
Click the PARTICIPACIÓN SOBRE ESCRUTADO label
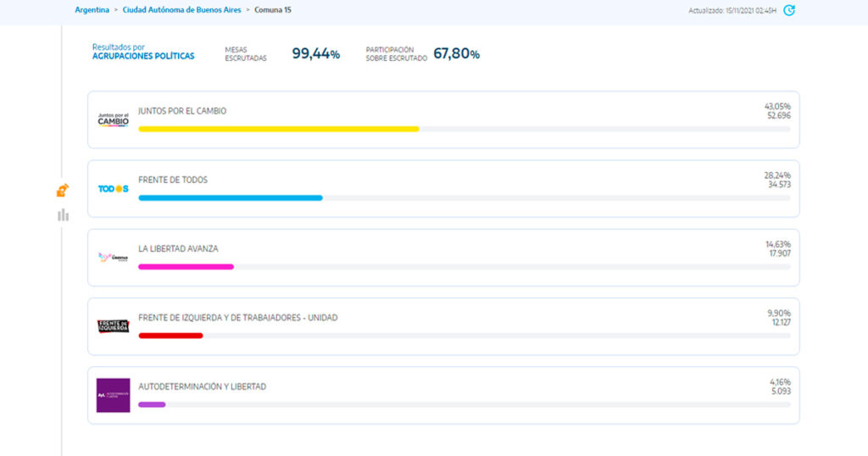(x=397, y=53)
